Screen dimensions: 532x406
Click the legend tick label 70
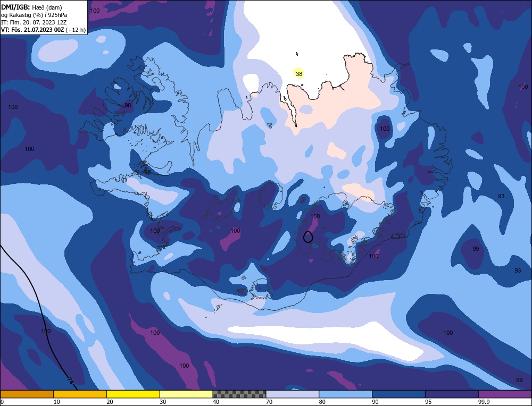(269, 402)
